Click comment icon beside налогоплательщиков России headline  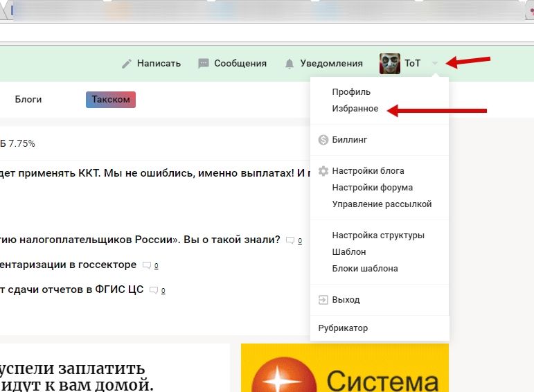(x=290, y=241)
